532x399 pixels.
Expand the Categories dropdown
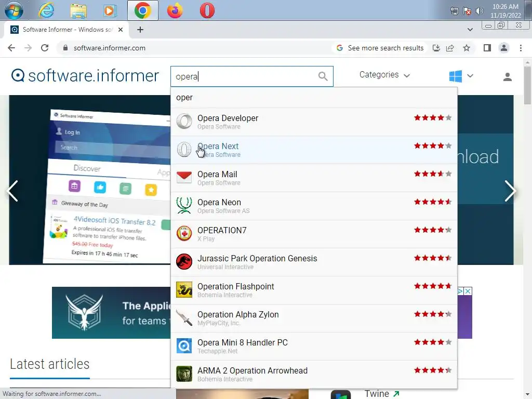(x=384, y=75)
